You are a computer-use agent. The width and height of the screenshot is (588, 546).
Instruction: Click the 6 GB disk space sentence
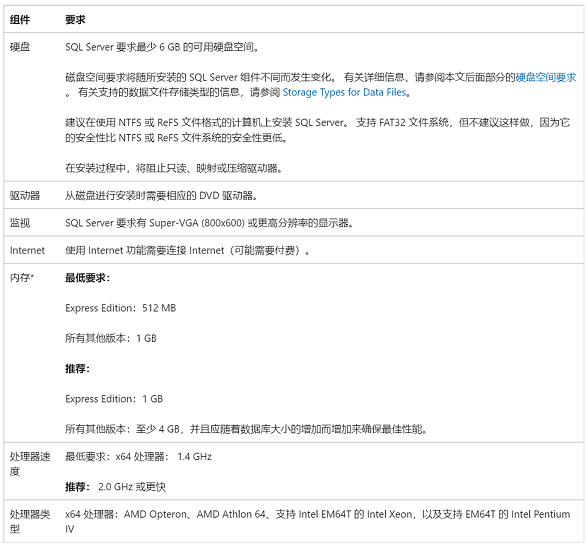pos(162,47)
